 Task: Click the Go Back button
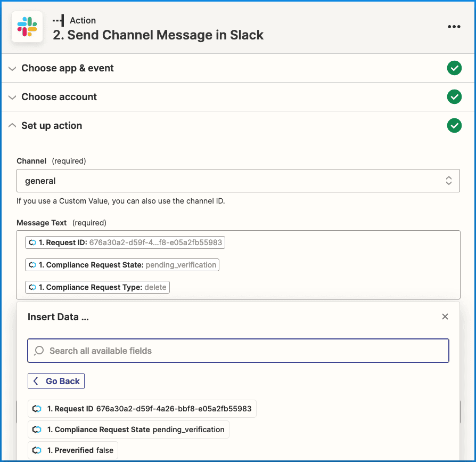point(56,381)
